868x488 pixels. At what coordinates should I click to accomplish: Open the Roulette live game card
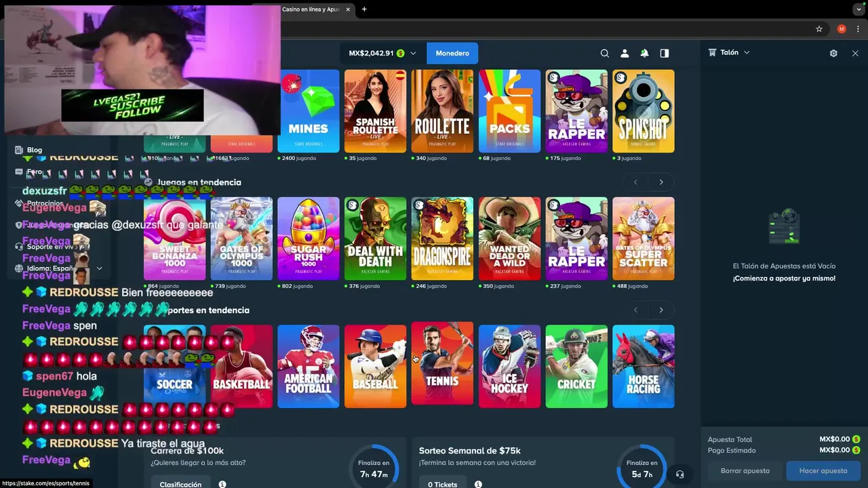click(x=442, y=111)
